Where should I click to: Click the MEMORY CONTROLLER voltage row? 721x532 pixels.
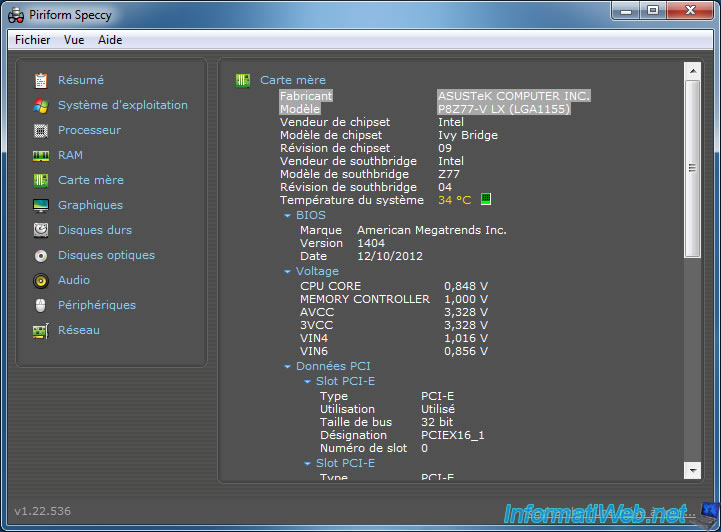coord(394,299)
